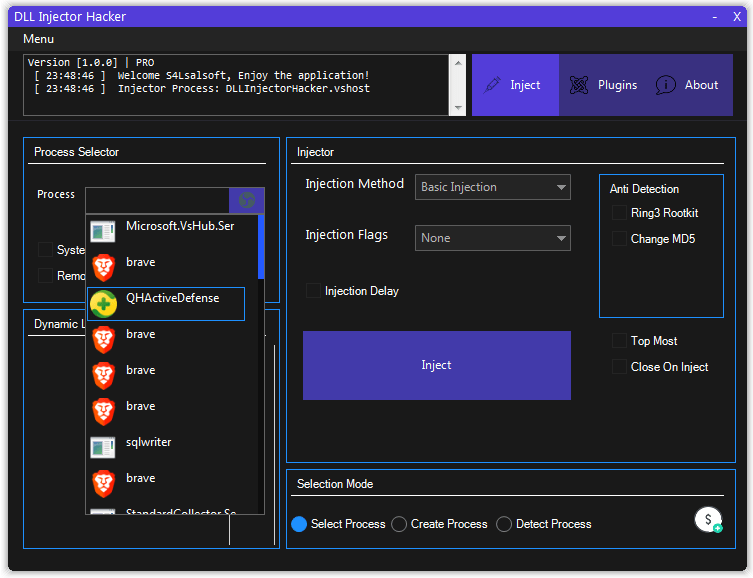The height and width of the screenshot is (578, 753).
Task: Toggle the Change MD5 checkbox
Action: [619, 239]
